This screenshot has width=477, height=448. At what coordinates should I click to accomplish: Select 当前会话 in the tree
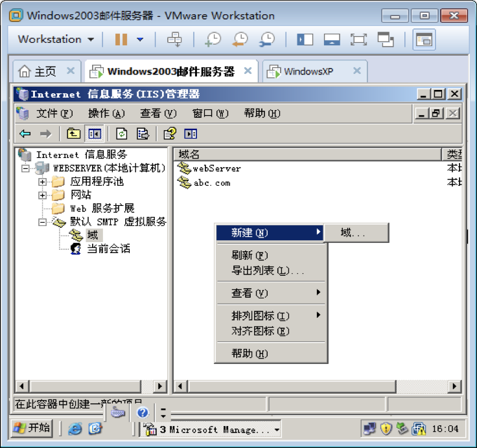point(109,249)
